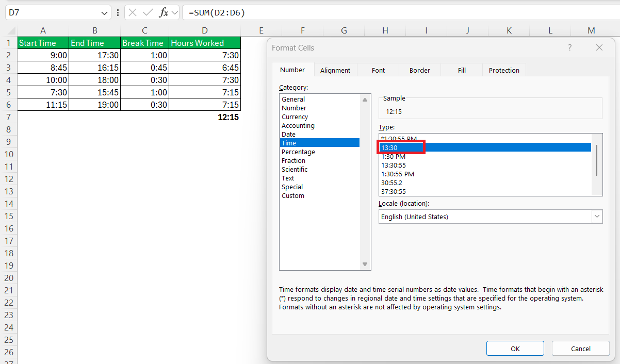Click the Cancel button
The height and width of the screenshot is (364, 620).
[x=580, y=349]
